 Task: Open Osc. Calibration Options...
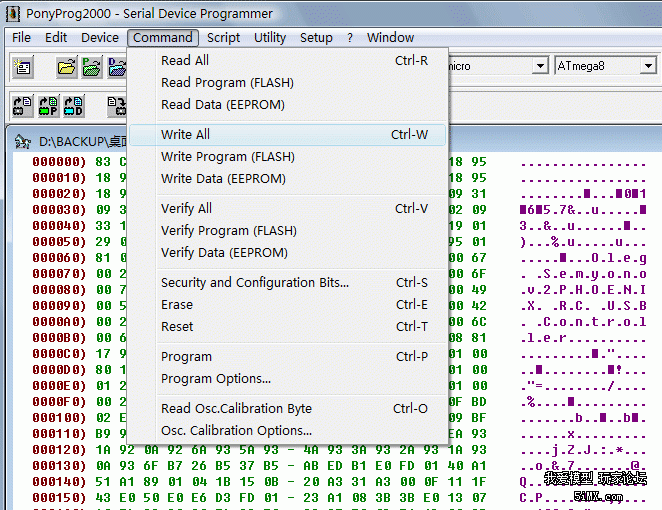(x=287, y=431)
